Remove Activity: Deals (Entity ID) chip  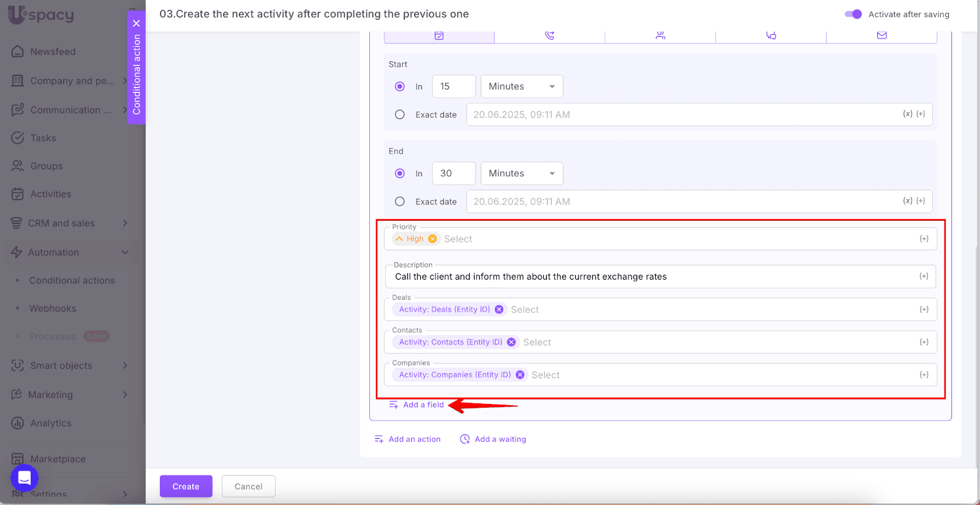click(499, 310)
